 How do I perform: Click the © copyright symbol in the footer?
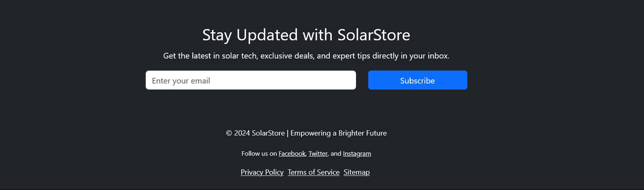coord(229,133)
